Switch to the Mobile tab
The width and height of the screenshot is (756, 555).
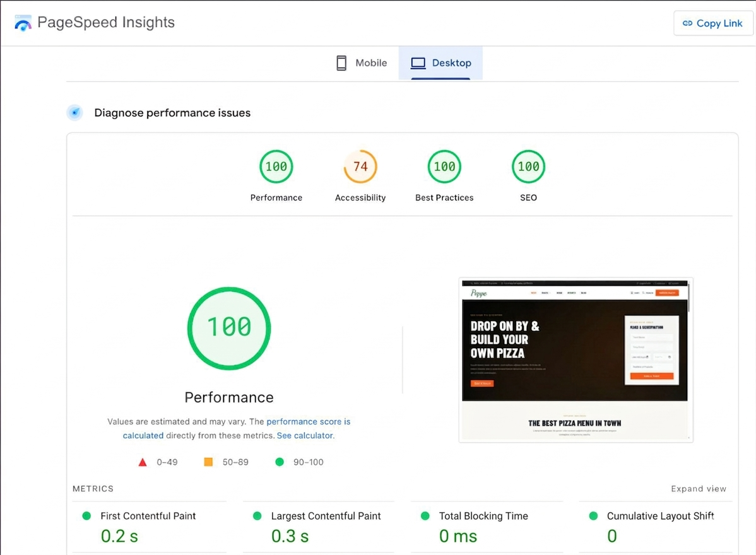click(x=362, y=63)
